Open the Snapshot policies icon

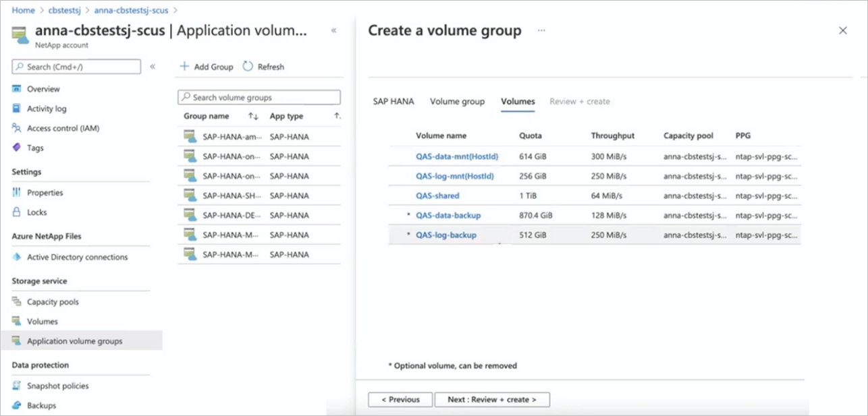click(17, 386)
